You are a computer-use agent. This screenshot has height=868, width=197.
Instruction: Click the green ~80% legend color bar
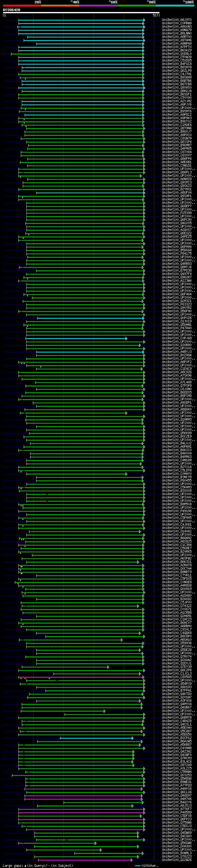(137, 6)
